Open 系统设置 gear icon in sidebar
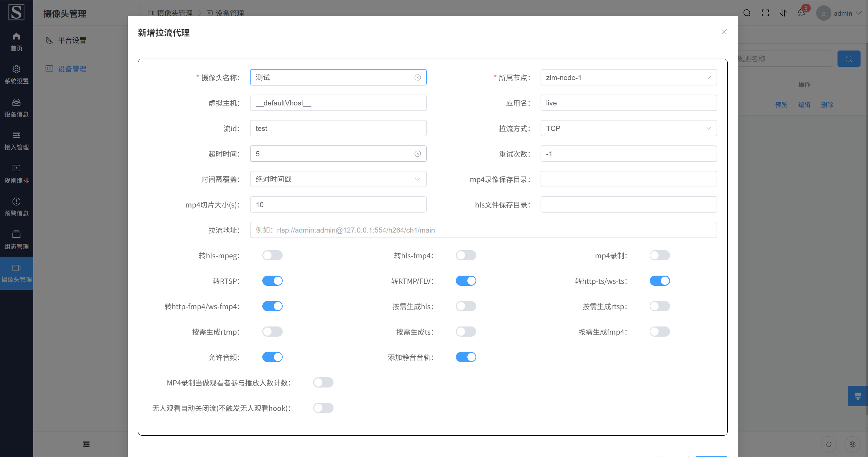This screenshot has height=457, width=868. (16, 69)
